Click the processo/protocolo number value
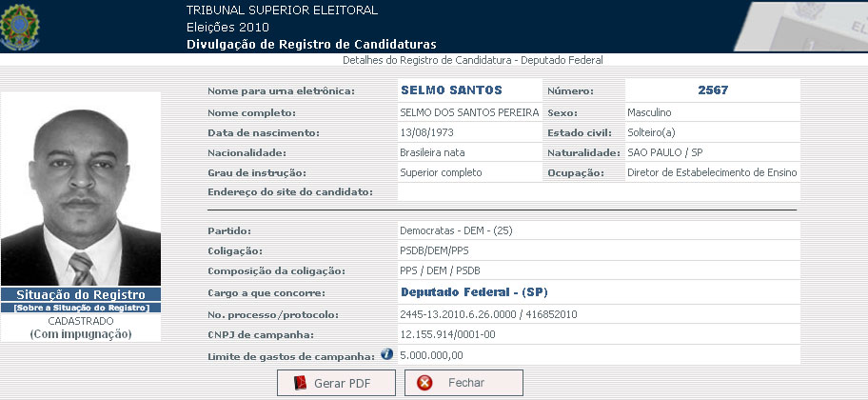The image size is (868, 400). [488, 313]
